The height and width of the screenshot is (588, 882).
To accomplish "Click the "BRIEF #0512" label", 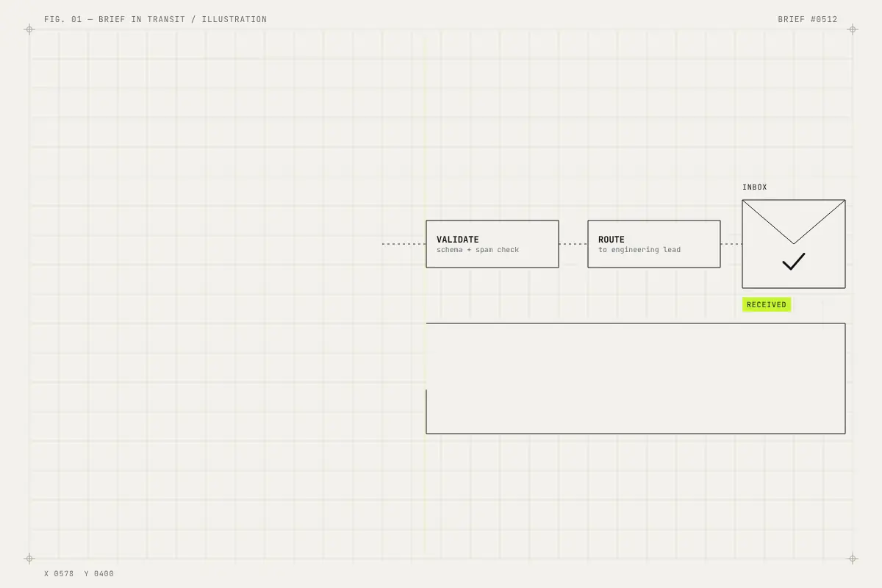I will 808,20.
